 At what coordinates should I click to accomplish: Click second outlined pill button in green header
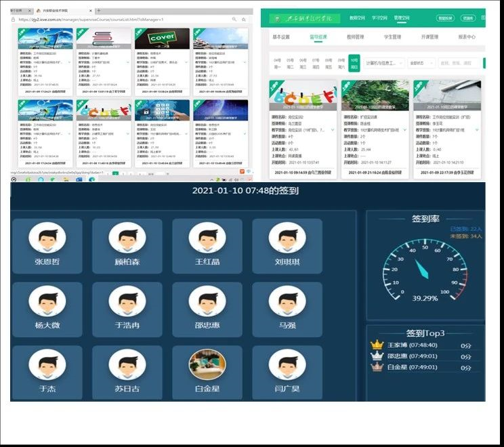467,18
